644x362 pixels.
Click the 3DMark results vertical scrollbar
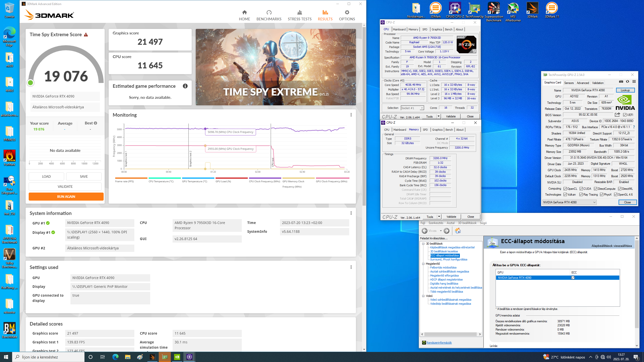coord(364,117)
